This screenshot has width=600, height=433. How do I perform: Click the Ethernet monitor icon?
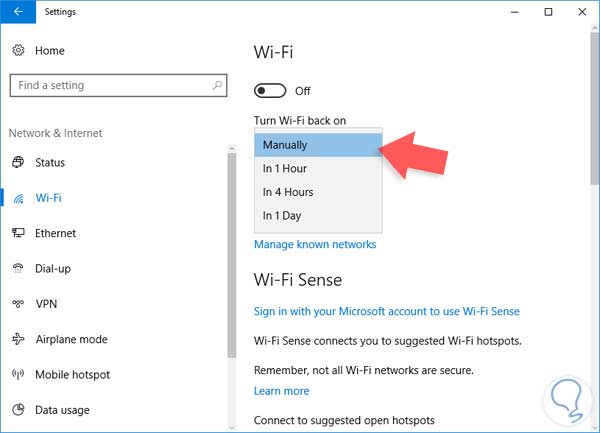tap(18, 233)
